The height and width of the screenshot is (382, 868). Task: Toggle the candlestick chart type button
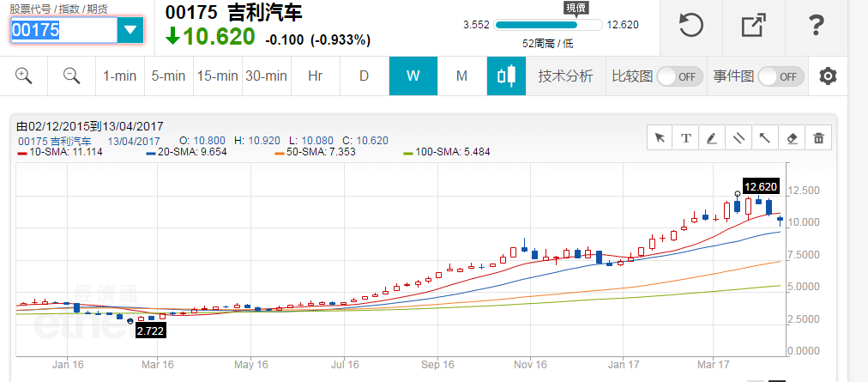[506, 76]
